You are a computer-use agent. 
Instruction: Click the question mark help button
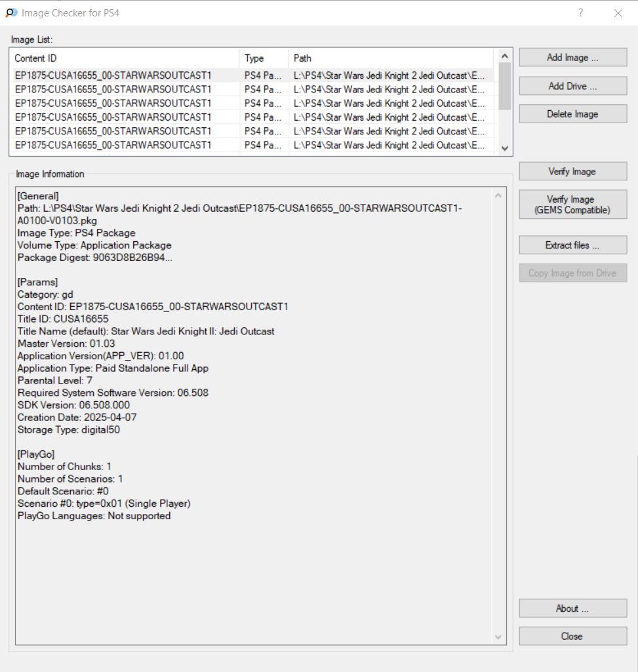[x=580, y=12]
